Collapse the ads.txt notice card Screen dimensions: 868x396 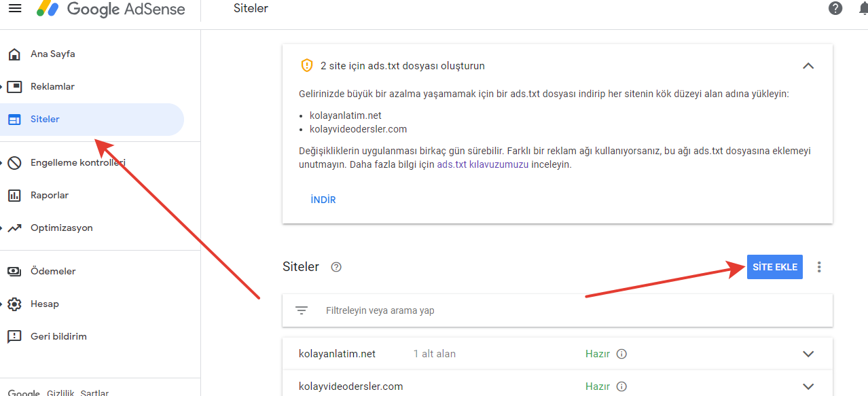(808, 66)
